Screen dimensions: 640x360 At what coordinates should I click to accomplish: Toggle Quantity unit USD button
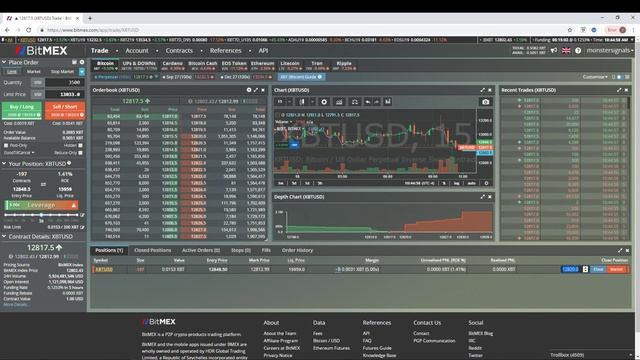coord(38,82)
